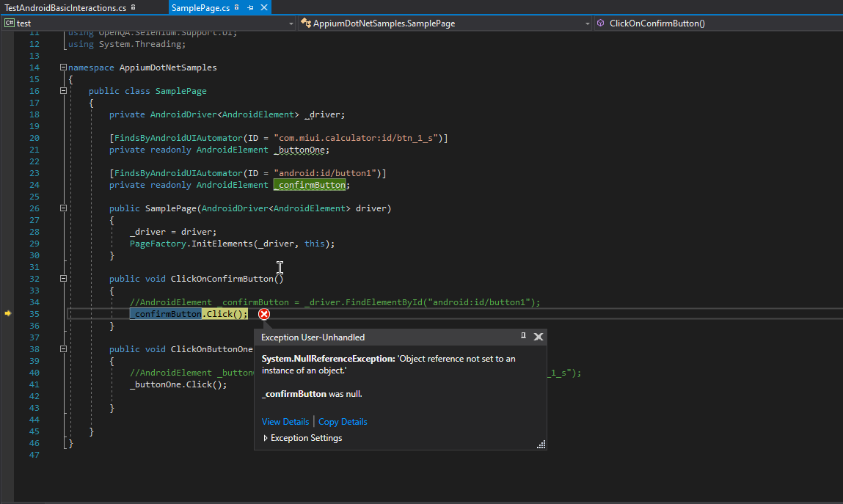The height and width of the screenshot is (504, 843).
Task: Click the '_confirmButton was null.' message
Action: pyautogui.click(x=312, y=394)
